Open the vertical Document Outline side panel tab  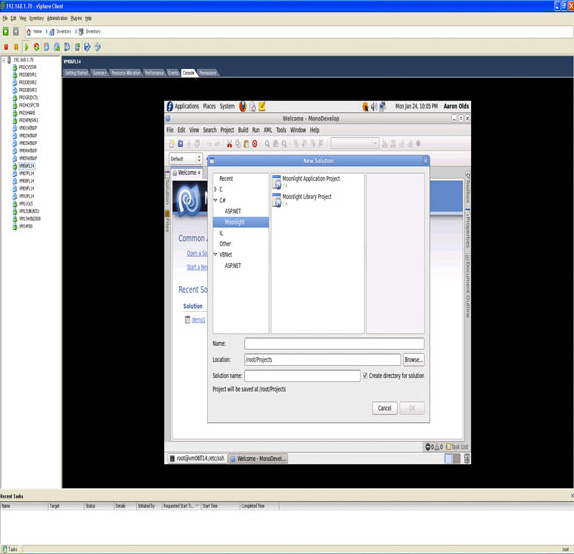[x=467, y=286]
